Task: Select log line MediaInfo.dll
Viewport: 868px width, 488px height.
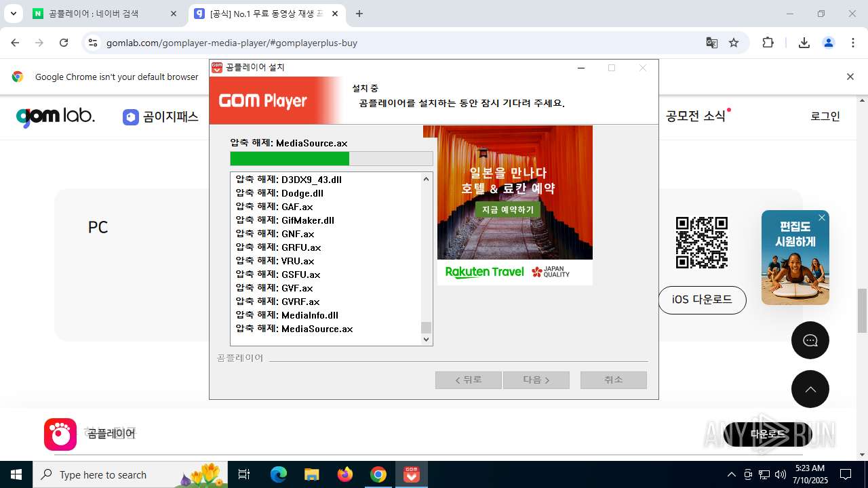Action: [x=287, y=315]
